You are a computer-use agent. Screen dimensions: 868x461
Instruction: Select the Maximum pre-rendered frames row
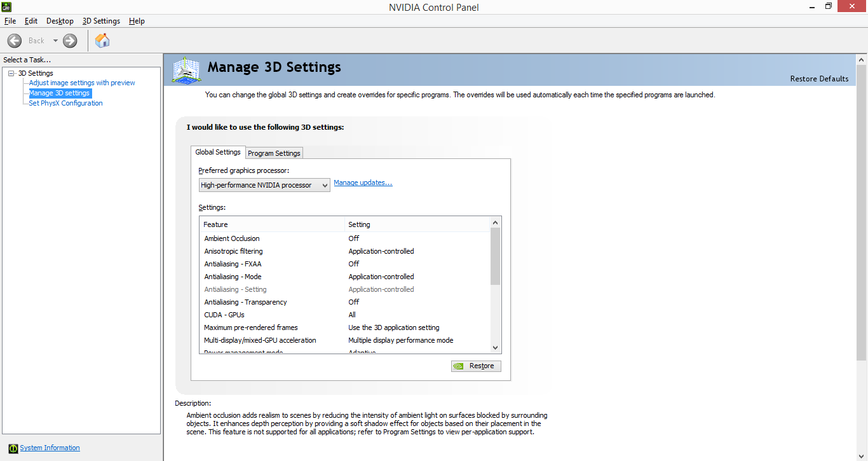[345, 327]
